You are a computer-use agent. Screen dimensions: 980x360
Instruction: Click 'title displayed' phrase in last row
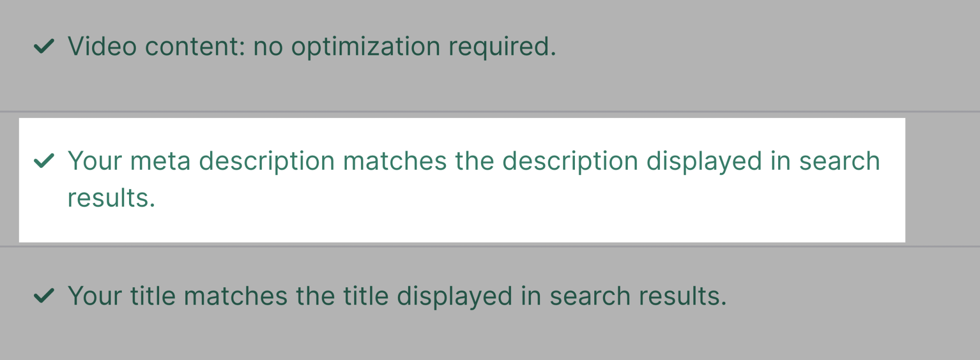click(x=428, y=296)
